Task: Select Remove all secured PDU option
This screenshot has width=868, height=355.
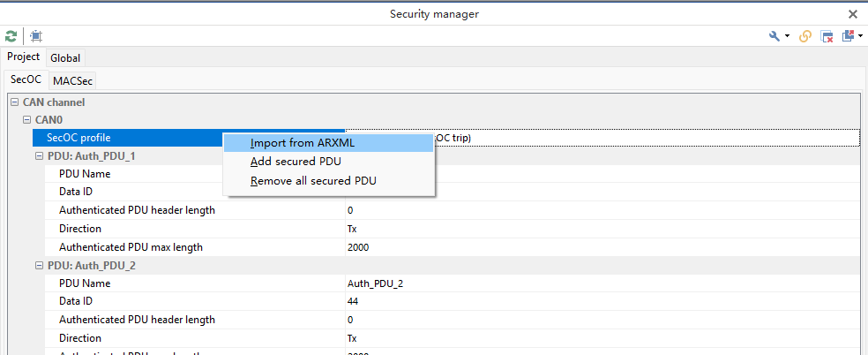Action: 313,181
